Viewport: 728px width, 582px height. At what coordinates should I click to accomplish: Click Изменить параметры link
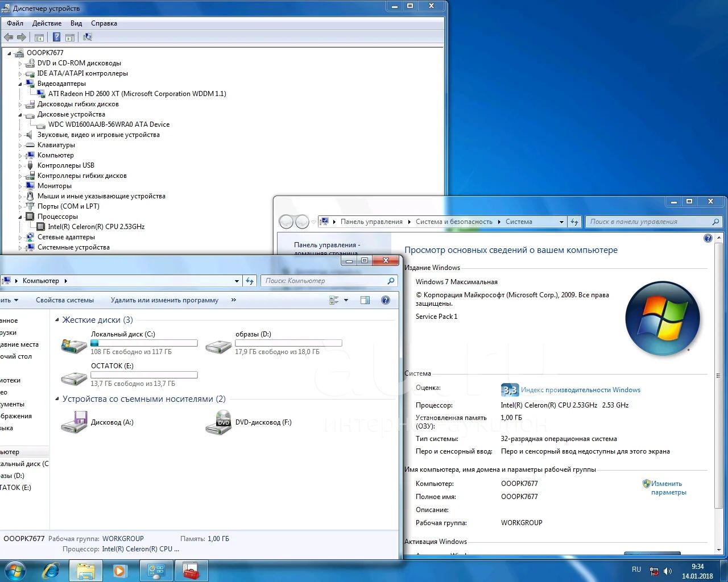[x=669, y=488]
